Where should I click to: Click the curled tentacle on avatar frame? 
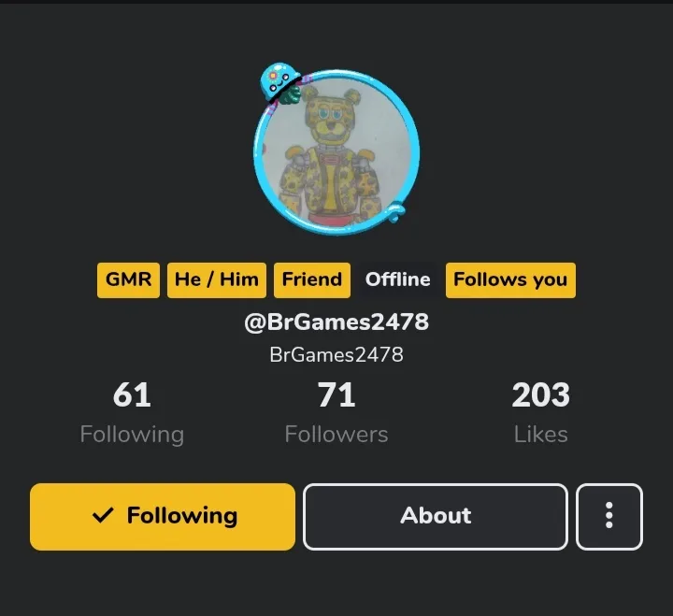395,213
